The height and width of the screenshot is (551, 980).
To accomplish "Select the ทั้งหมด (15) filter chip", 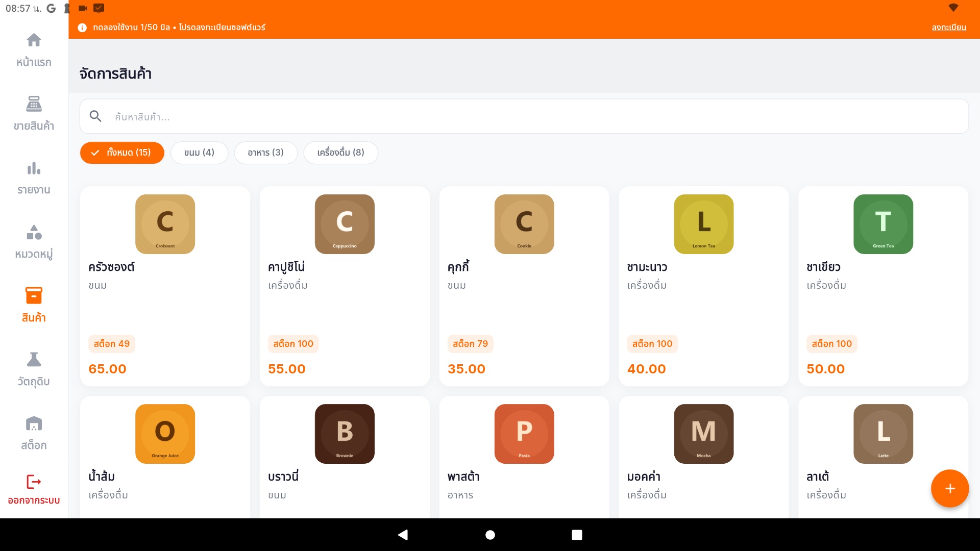I will tap(122, 153).
